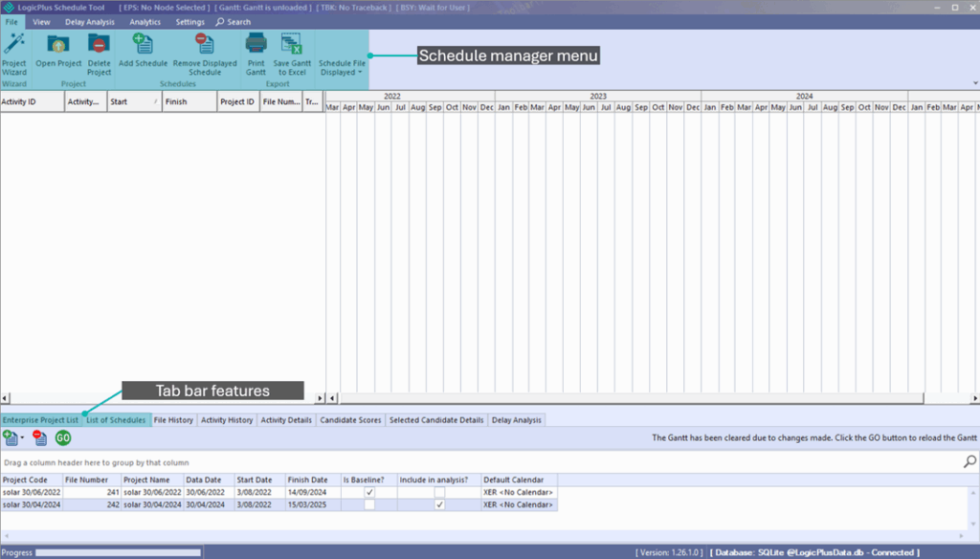
Task: Click the Gantt horizontal scrollbar
Action: [651, 397]
